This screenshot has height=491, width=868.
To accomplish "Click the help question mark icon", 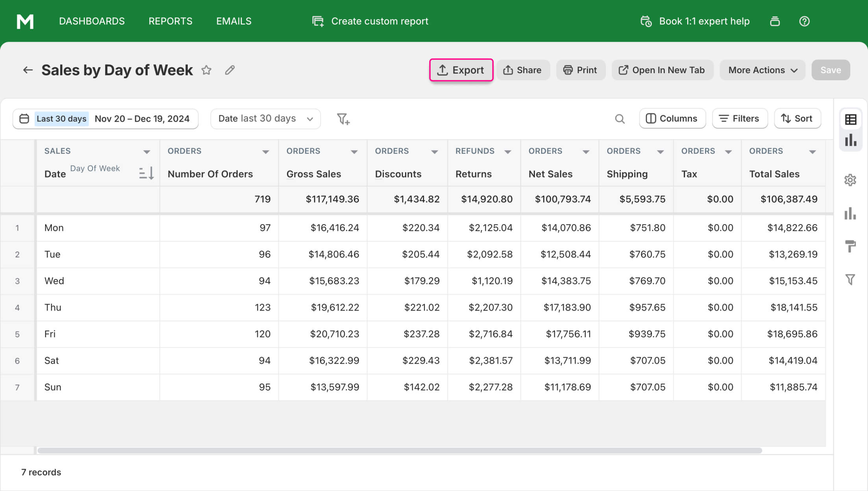I will pyautogui.click(x=804, y=21).
